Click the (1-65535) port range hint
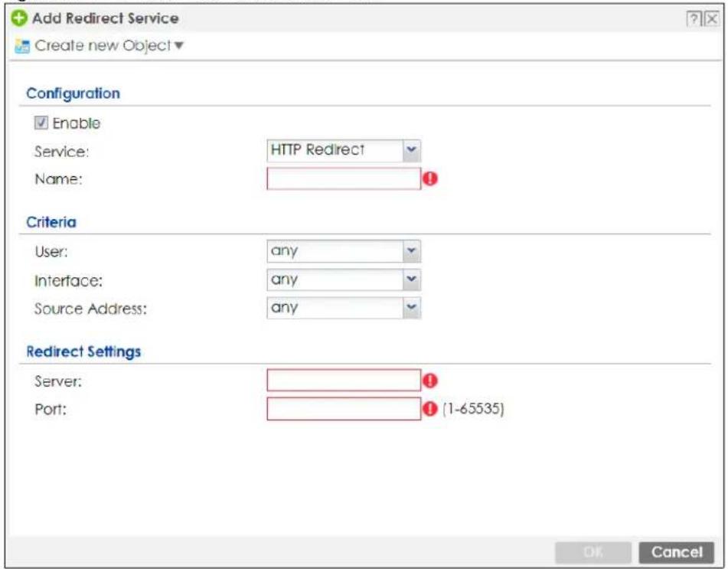This screenshot has width=728, height=569. click(472, 409)
